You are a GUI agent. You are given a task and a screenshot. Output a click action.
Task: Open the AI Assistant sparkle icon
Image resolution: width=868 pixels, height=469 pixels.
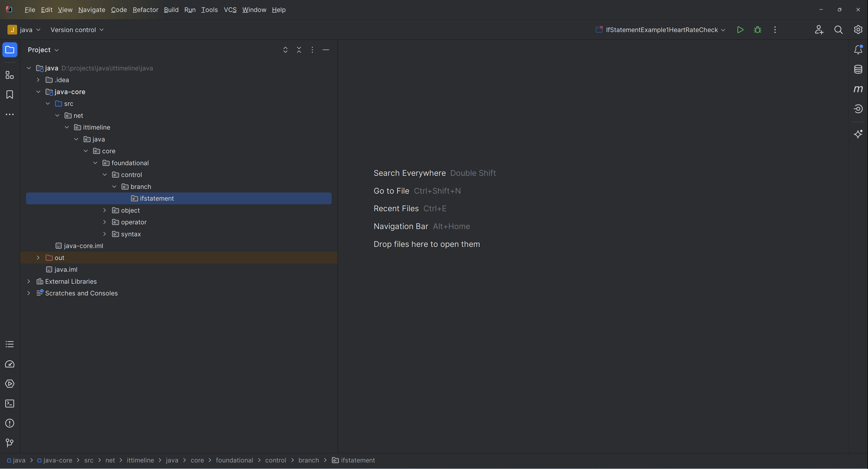tap(858, 134)
